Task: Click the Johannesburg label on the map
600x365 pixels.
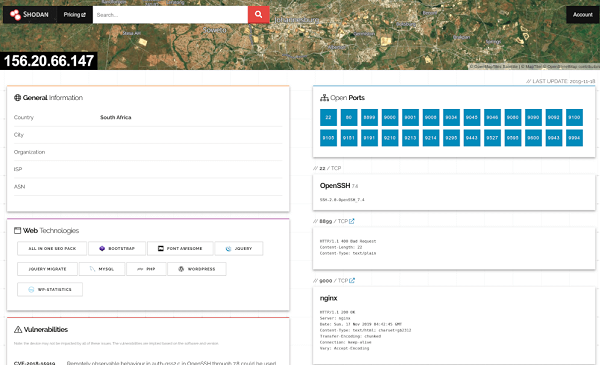Action: (297, 20)
